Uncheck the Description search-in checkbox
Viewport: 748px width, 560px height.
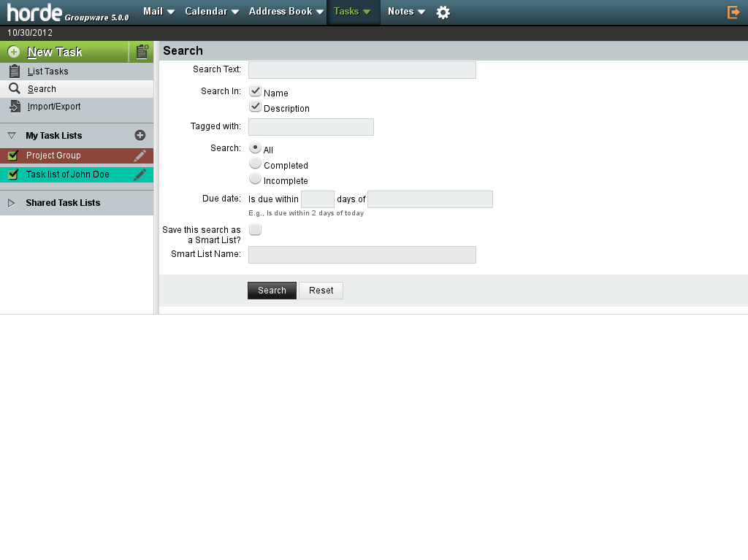[255, 106]
